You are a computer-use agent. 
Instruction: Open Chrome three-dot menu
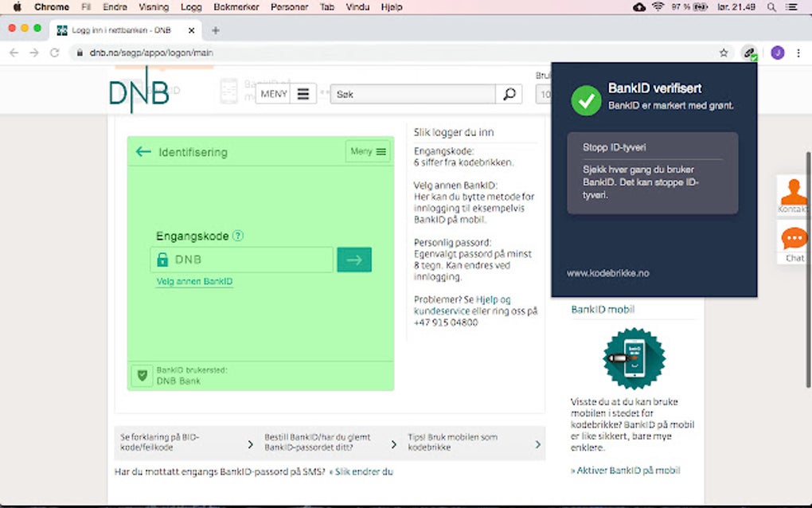point(798,53)
